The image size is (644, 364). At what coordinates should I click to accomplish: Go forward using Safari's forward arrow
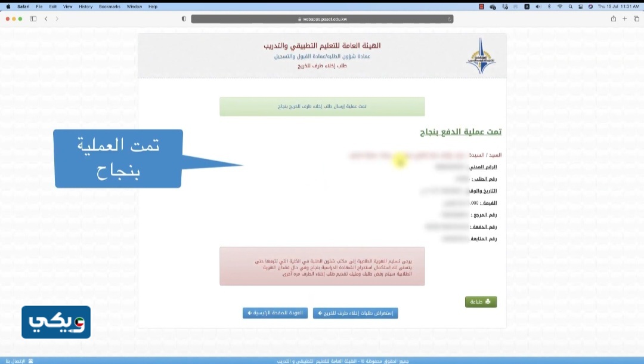point(57,19)
